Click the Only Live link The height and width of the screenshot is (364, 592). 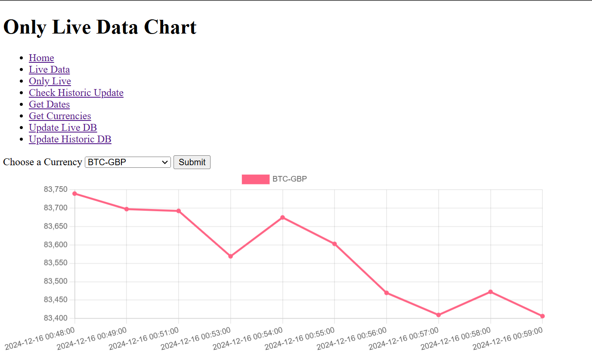(x=50, y=81)
